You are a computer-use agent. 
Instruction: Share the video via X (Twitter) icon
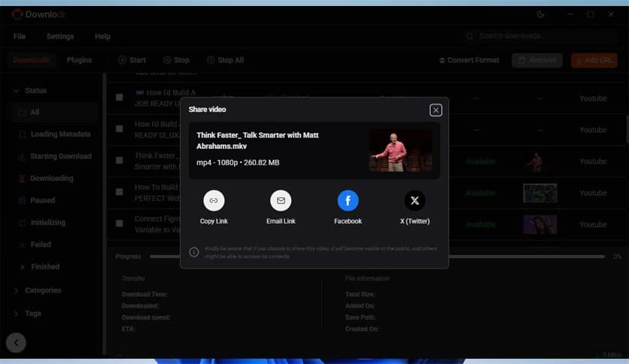415,201
